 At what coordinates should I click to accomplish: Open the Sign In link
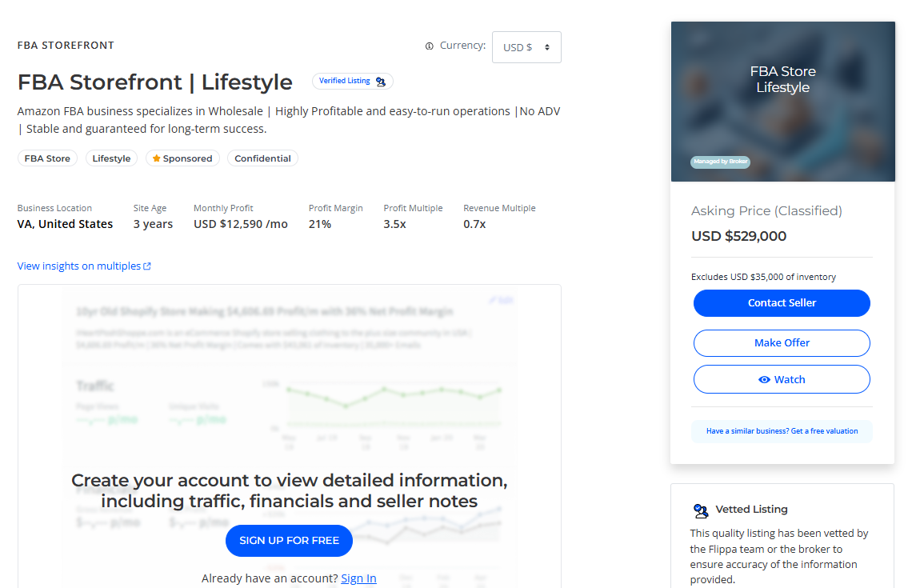pyautogui.click(x=358, y=578)
